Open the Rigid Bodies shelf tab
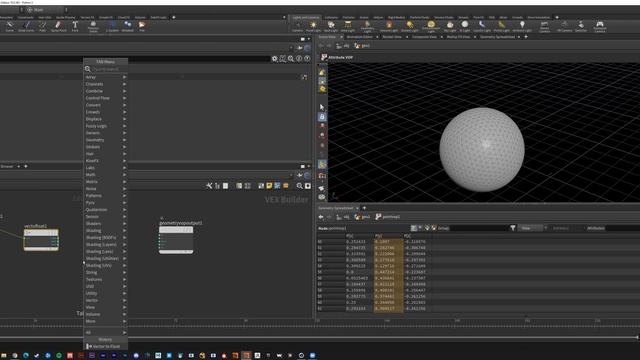This screenshot has height=360, width=640. click(396, 18)
